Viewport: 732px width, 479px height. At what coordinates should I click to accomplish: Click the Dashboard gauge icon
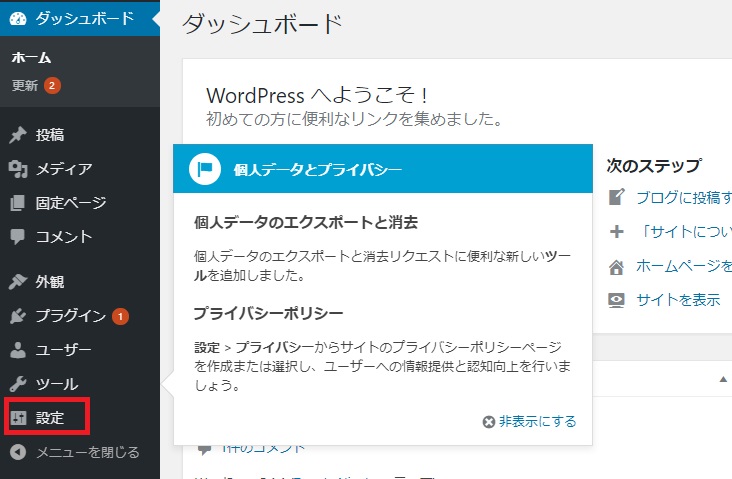coord(18,19)
